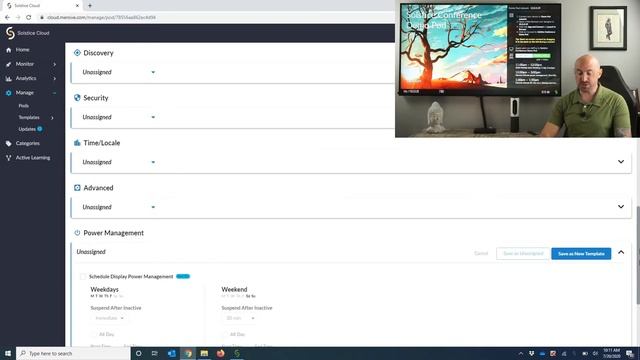Screen dimensions: 640x360
Task: Click the taskbar clock and date
Action: pos(611,353)
